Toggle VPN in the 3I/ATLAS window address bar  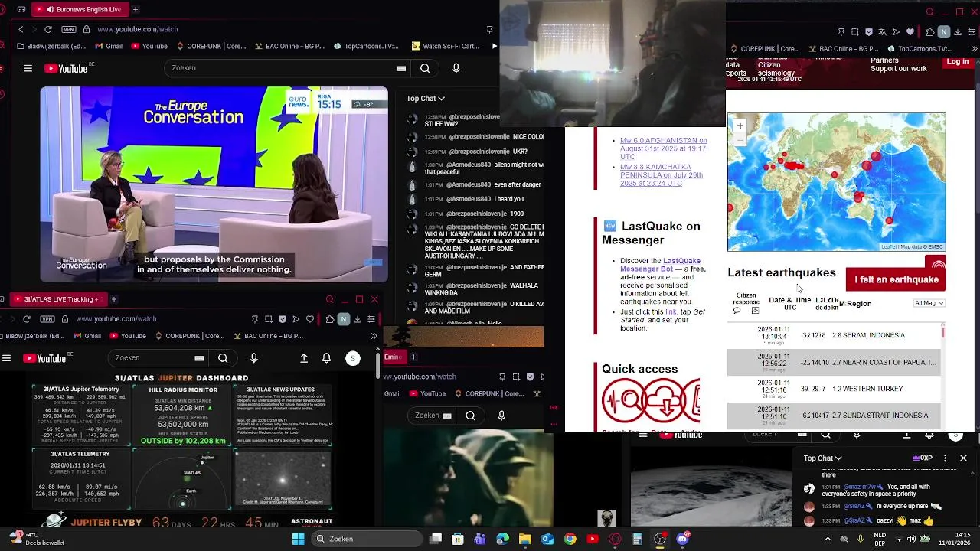47,318
